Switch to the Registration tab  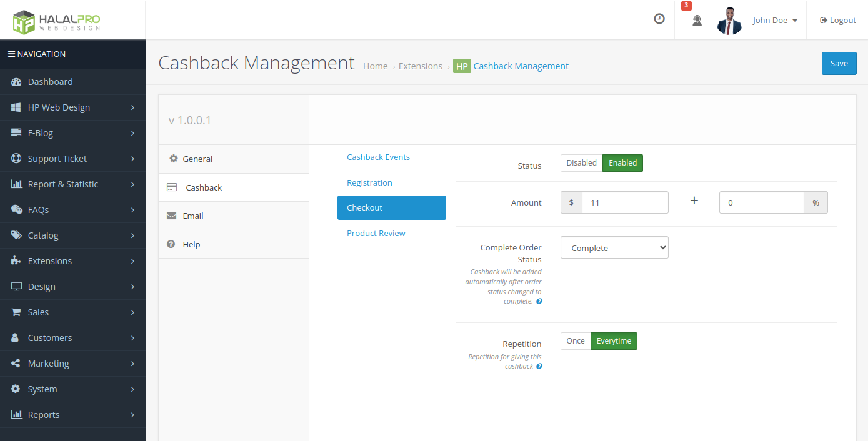(x=369, y=182)
